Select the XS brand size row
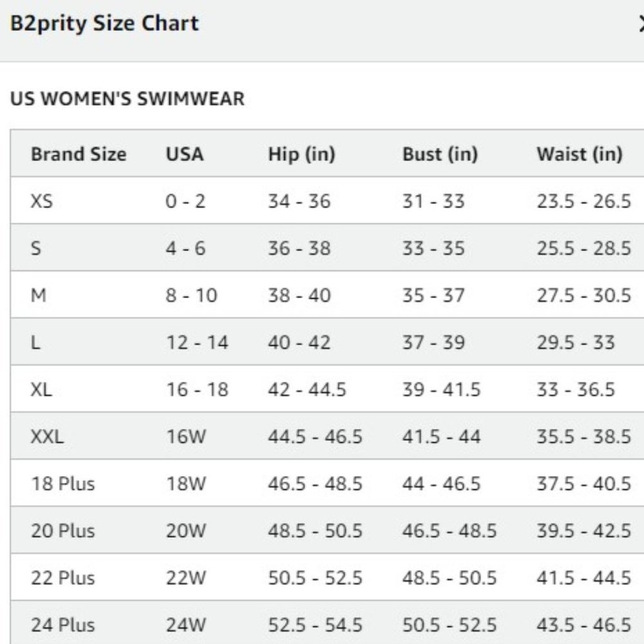The image size is (644, 644). (x=327, y=201)
